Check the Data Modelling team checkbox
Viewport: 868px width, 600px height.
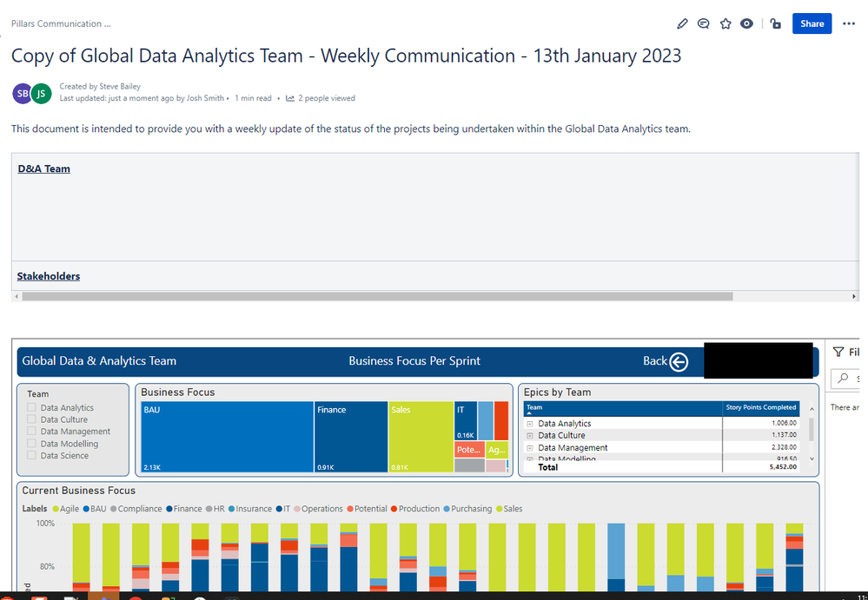pos(31,444)
